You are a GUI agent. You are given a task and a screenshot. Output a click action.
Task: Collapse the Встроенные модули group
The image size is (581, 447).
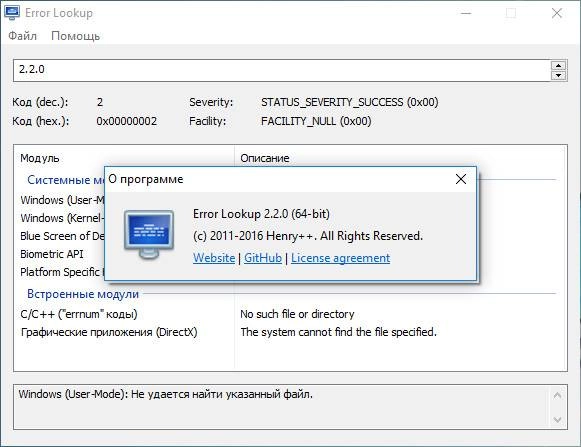point(83,294)
